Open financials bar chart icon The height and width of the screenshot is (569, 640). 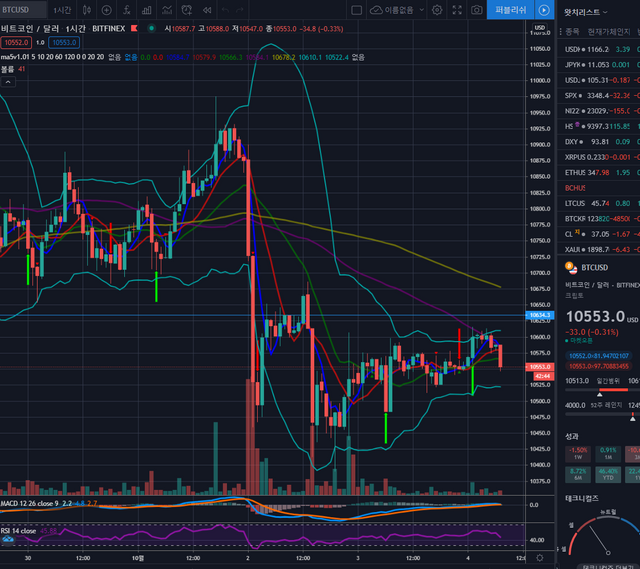click(147, 10)
